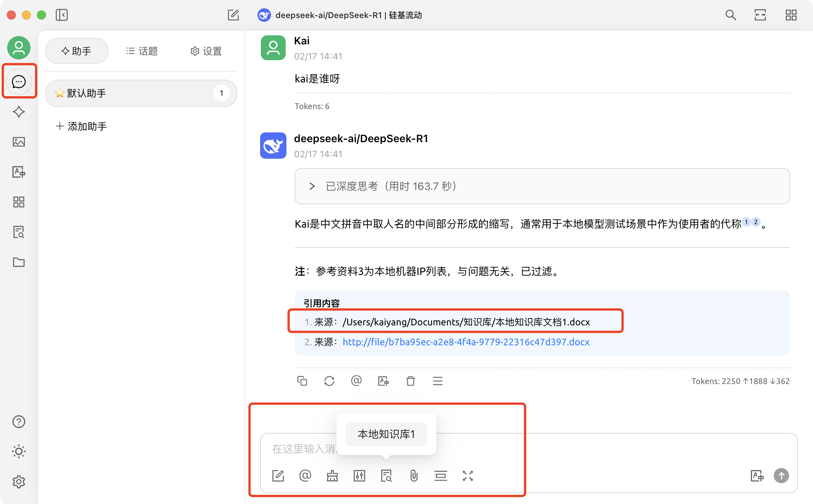813x504 pixels.
Task: Open the image generation sidebar icon
Action: (18, 142)
